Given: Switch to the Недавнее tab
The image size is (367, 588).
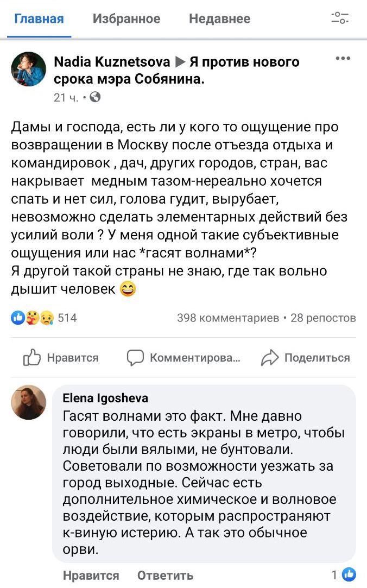Looking at the screenshot, I should point(219,19).
